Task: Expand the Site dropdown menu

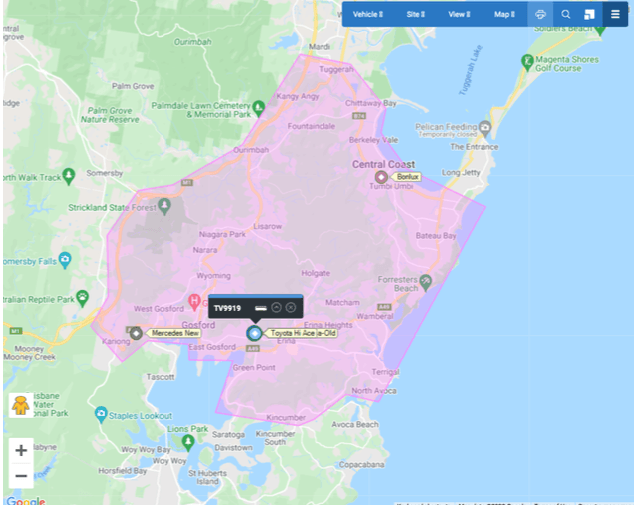Action: 415,14
